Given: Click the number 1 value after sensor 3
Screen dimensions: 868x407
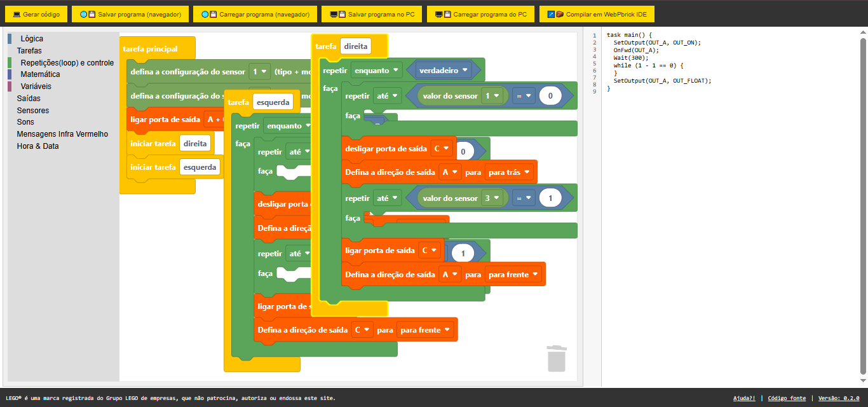Looking at the screenshot, I should pyautogui.click(x=550, y=198).
